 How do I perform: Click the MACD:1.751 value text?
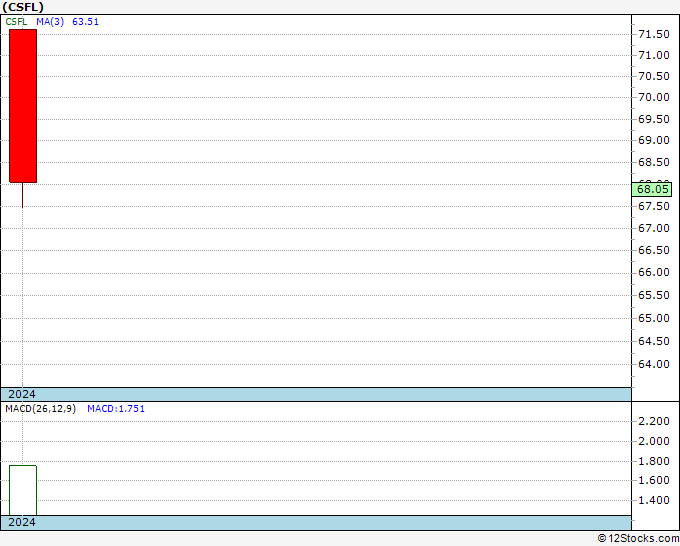click(x=116, y=409)
